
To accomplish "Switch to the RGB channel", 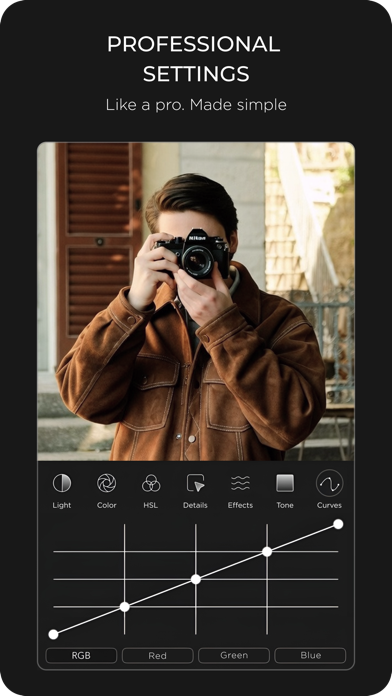I will (x=81, y=655).
